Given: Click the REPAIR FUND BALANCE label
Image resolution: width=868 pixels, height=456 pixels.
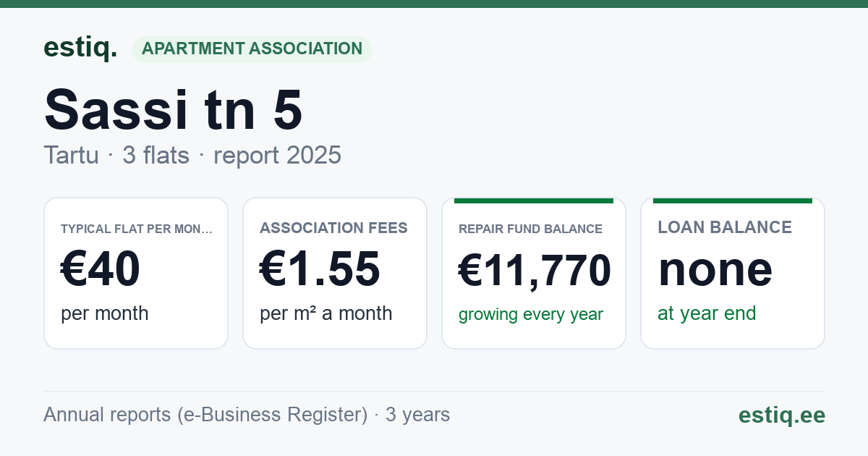Looking at the screenshot, I should coord(530,229).
